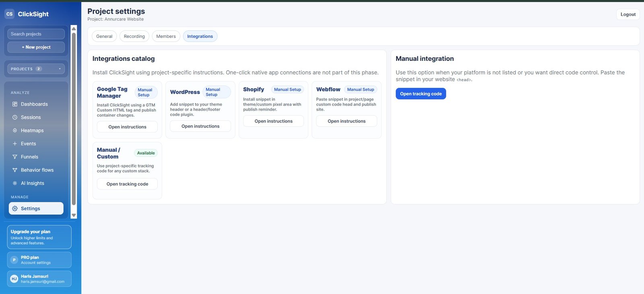Click the sidebar scrollbar down arrow
Viewport: 644px width, 294px height.
[x=74, y=215]
